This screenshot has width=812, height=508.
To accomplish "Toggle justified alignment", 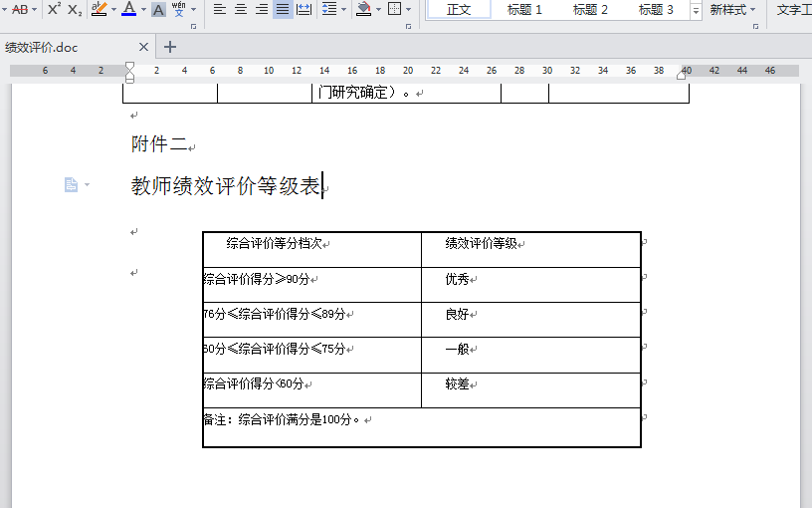I will 283,9.
